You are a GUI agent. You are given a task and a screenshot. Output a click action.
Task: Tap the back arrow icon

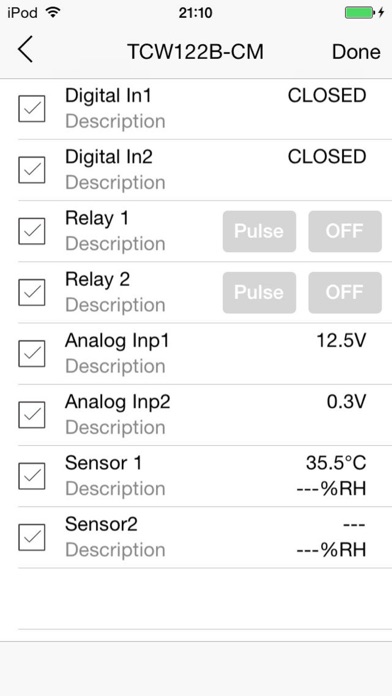pyautogui.click(x=25, y=49)
